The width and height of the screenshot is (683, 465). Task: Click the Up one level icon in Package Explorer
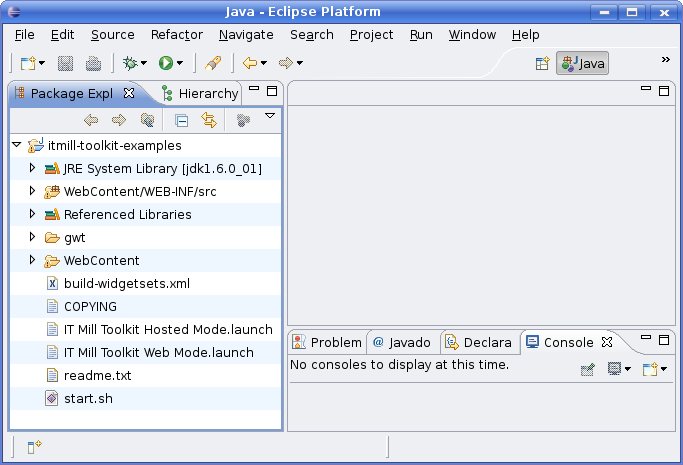tap(147, 120)
